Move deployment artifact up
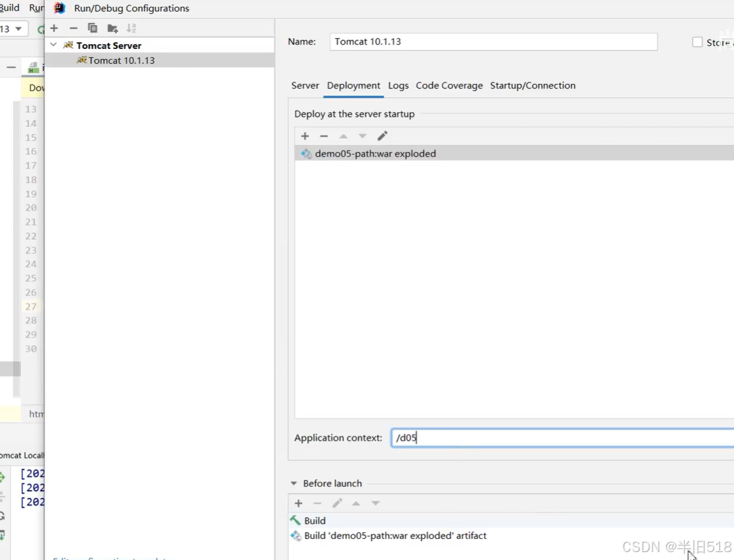 point(344,136)
